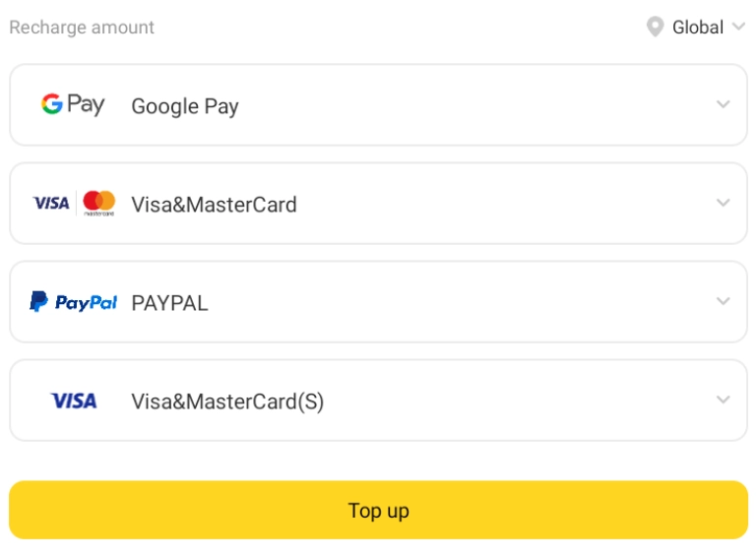756x554 pixels.
Task: Click the location pin icon beside Global
Action: (655, 27)
